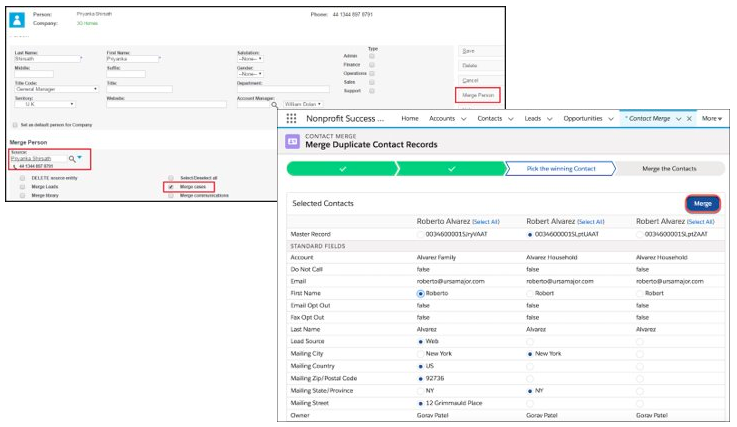
Task: Click the blue person avatar icon
Action: (x=17, y=19)
